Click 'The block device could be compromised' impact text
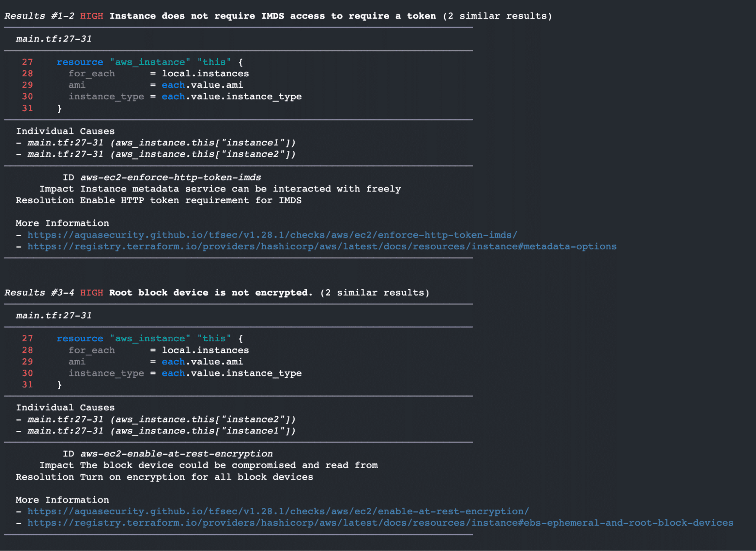 click(x=229, y=465)
